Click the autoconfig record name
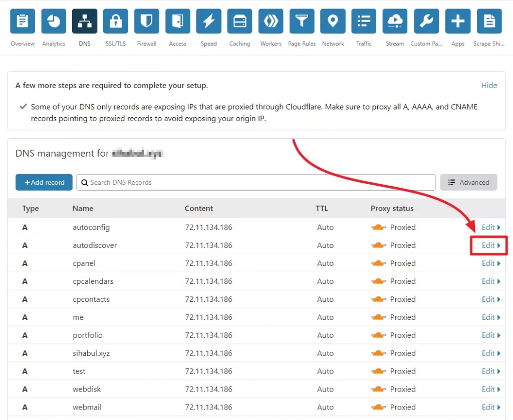 [91, 227]
